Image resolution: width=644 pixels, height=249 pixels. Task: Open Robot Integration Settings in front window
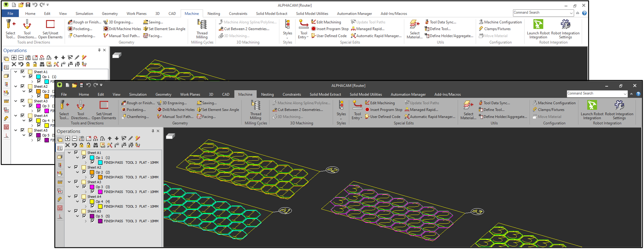(619, 110)
